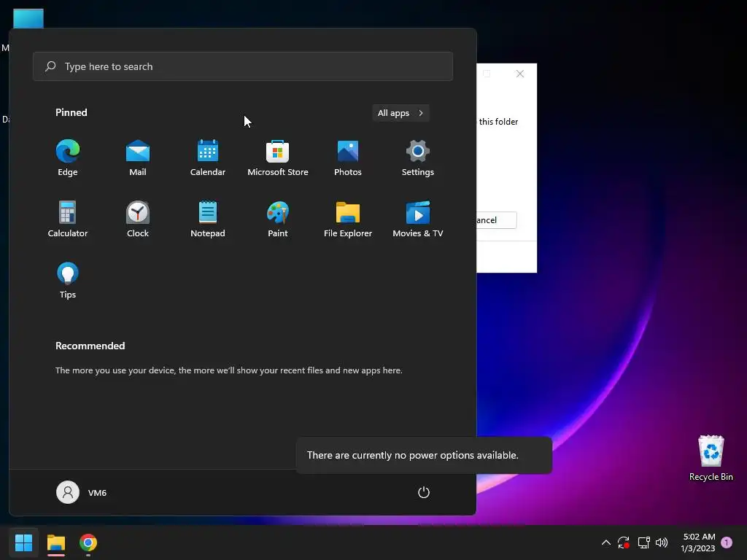Open the Tips app

pyautogui.click(x=68, y=281)
